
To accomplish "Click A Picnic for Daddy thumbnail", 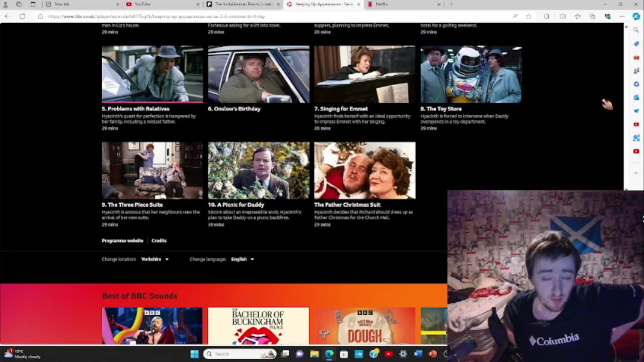I will tap(259, 170).
